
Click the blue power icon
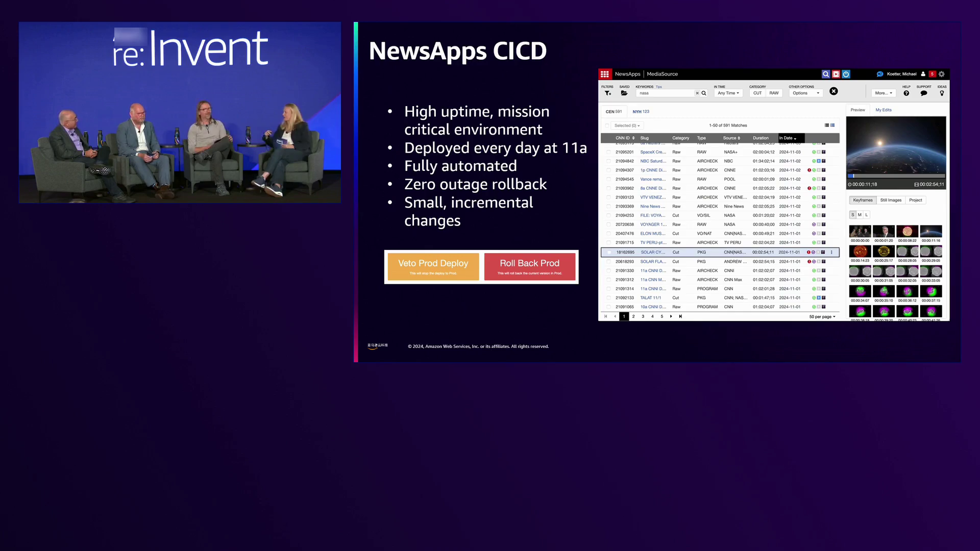[846, 74]
